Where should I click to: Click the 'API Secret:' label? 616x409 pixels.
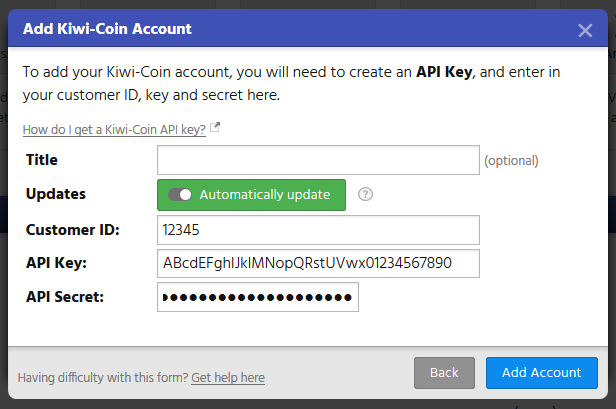(x=67, y=297)
